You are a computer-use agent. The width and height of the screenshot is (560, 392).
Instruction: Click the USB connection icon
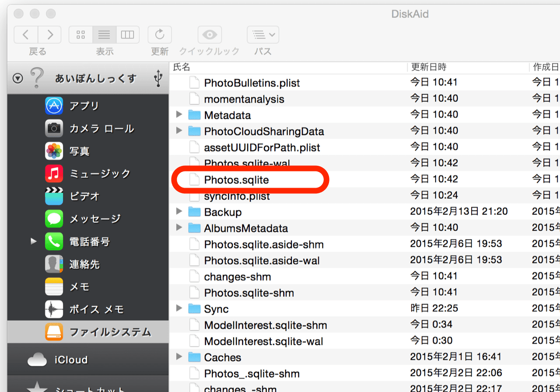158,79
